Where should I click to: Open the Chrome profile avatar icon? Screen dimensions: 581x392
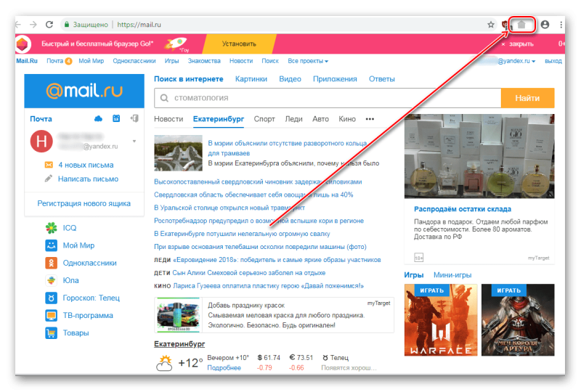[545, 25]
